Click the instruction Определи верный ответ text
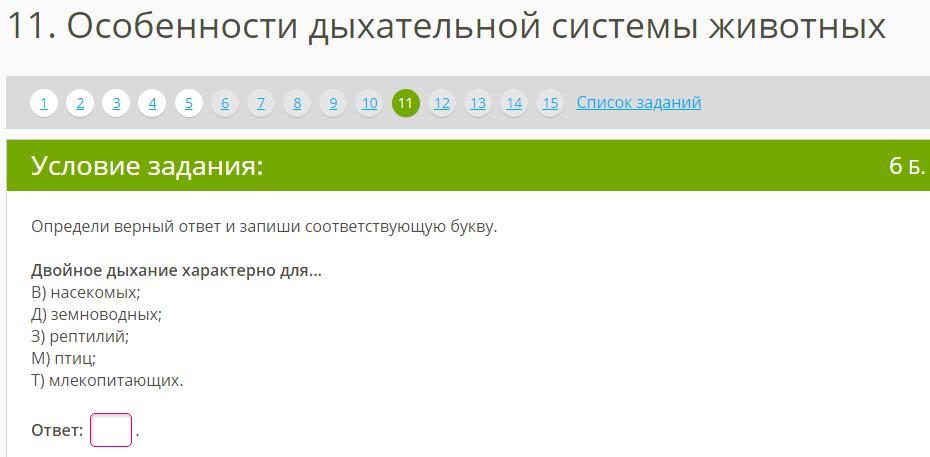Viewport: 930px width, 457px height. click(264, 228)
